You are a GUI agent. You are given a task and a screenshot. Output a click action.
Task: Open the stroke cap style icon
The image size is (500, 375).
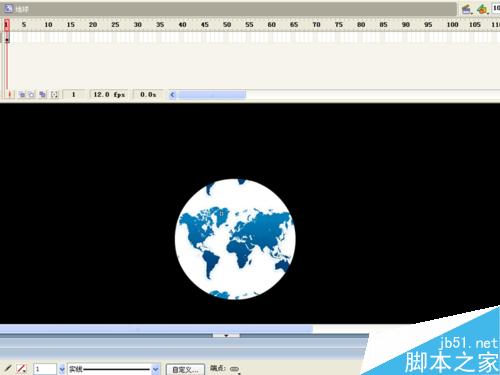[x=235, y=369]
